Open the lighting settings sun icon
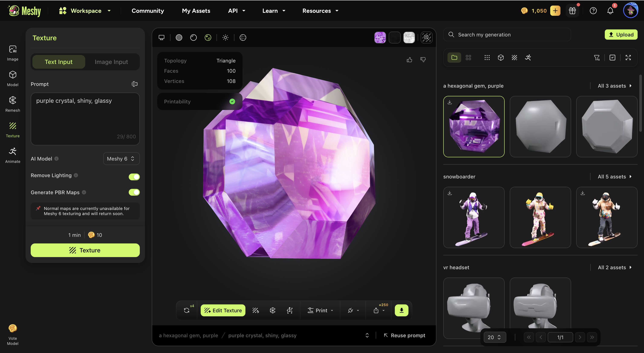The width and height of the screenshot is (644, 353). [x=225, y=38]
